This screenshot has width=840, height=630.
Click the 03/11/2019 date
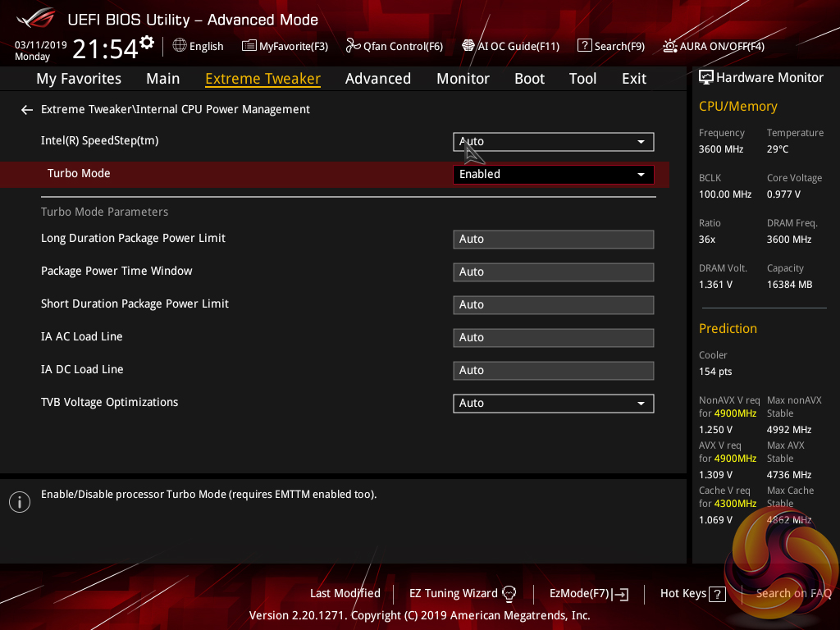click(x=41, y=45)
